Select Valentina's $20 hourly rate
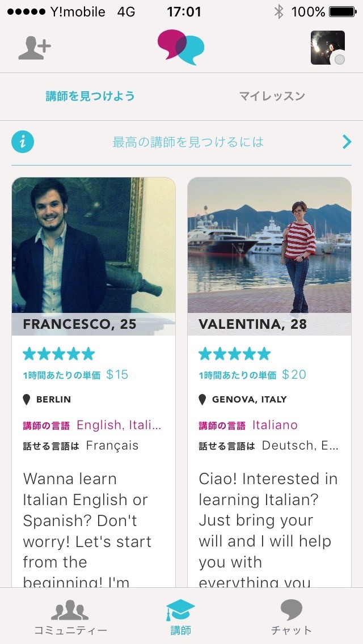 point(294,374)
